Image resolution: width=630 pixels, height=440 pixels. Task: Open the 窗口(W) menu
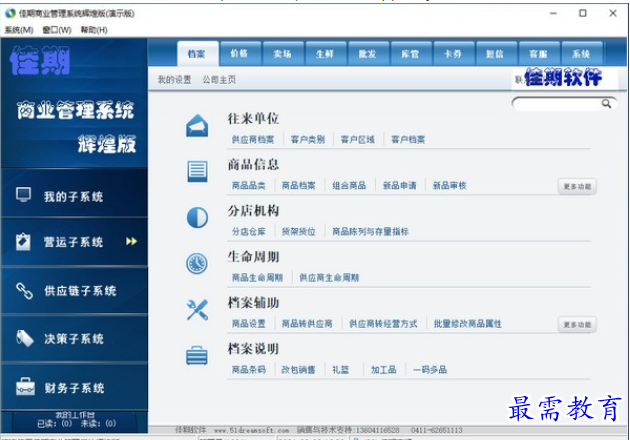57,30
